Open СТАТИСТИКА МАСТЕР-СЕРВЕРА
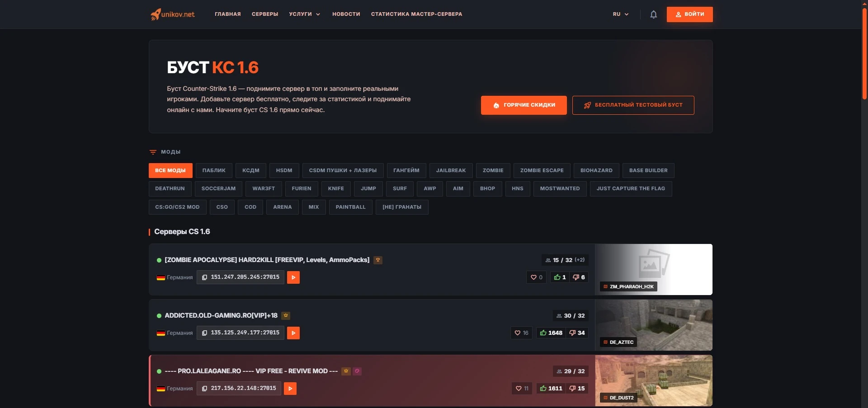The height and width of the screenshot is (408, 868). pyautogui.click(x=417, y=14)
